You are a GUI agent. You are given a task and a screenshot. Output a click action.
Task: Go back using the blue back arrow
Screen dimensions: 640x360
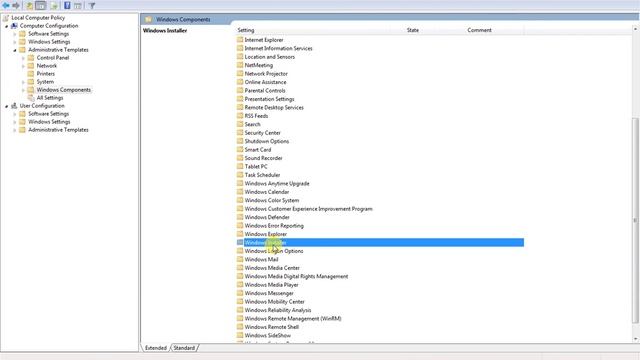coord(6,5)
